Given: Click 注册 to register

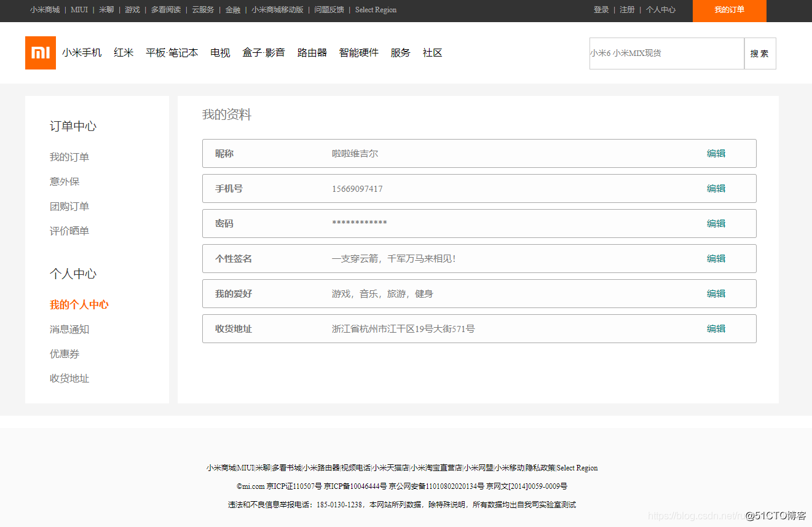Looking at the screenshot, I should pyautogui.click(x=627, y=10).
